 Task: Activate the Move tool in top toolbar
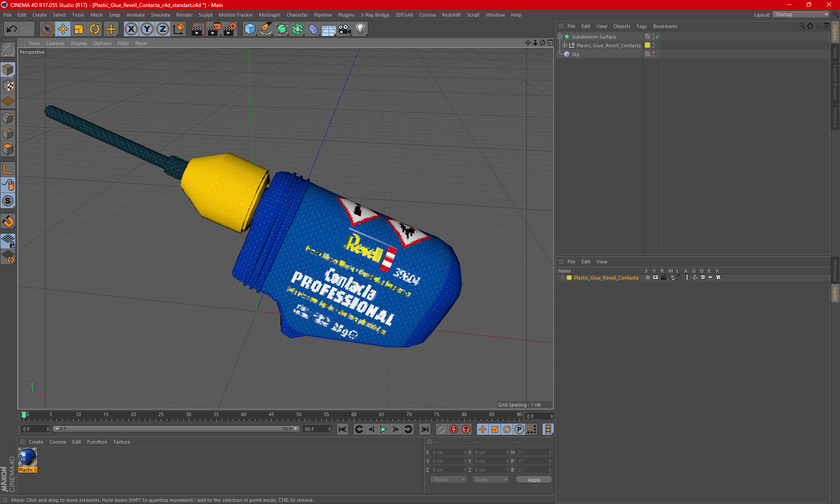tap(63, 29)
